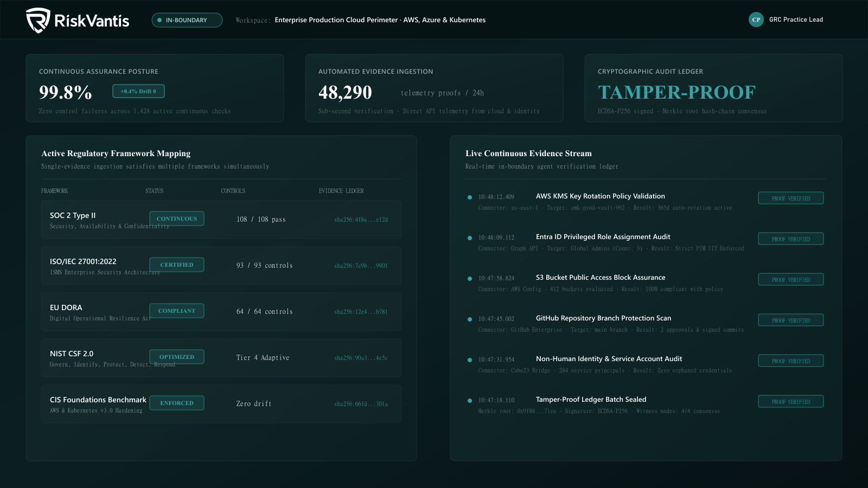Open evidence hash sha256:7c9b...990f

[x=361, y=266]
